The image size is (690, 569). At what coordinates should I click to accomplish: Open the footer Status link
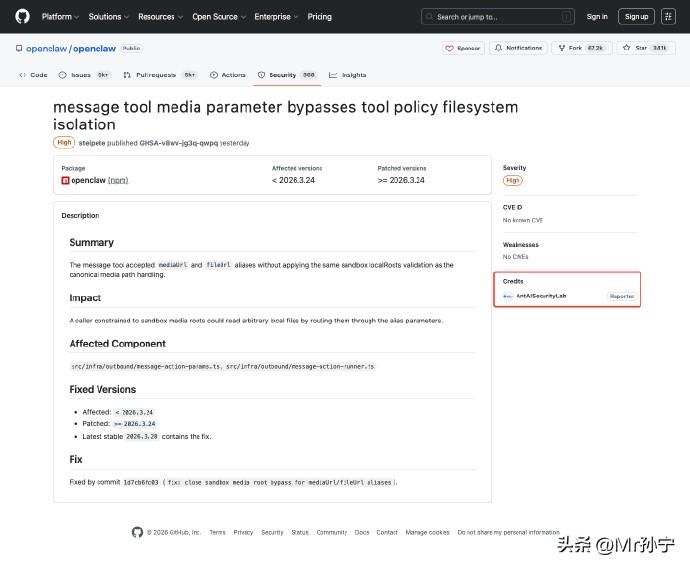point(300,532)
